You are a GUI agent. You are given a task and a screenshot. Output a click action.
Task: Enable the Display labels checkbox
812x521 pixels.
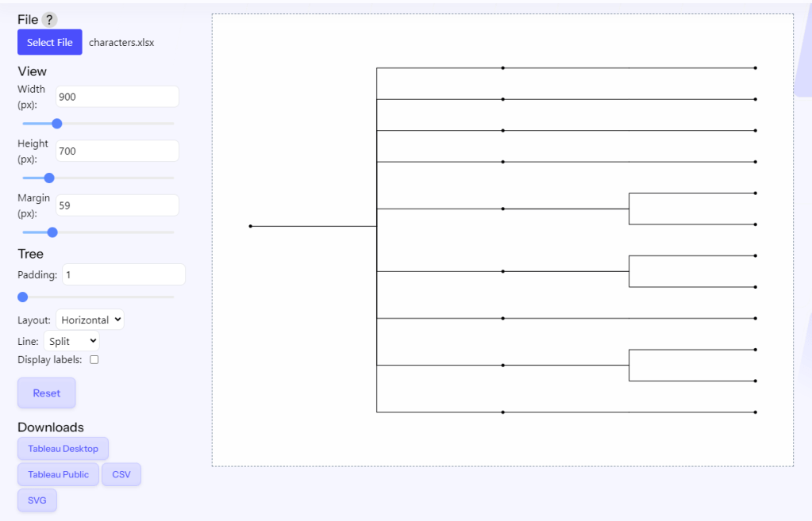coord(94,360)
